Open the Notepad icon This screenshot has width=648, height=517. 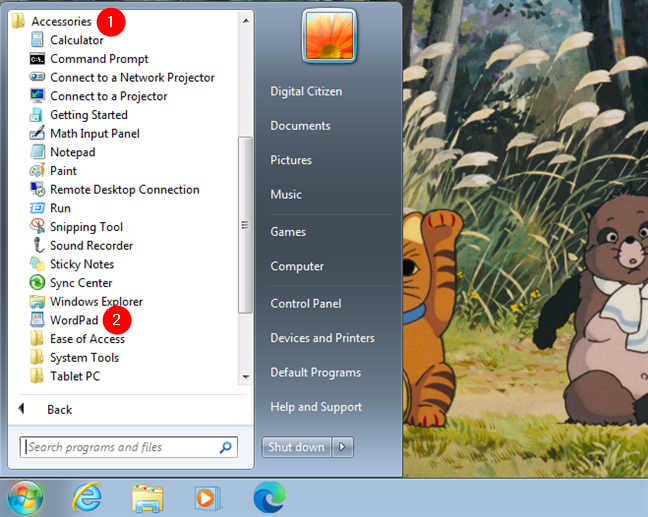[x=37, y=152]
